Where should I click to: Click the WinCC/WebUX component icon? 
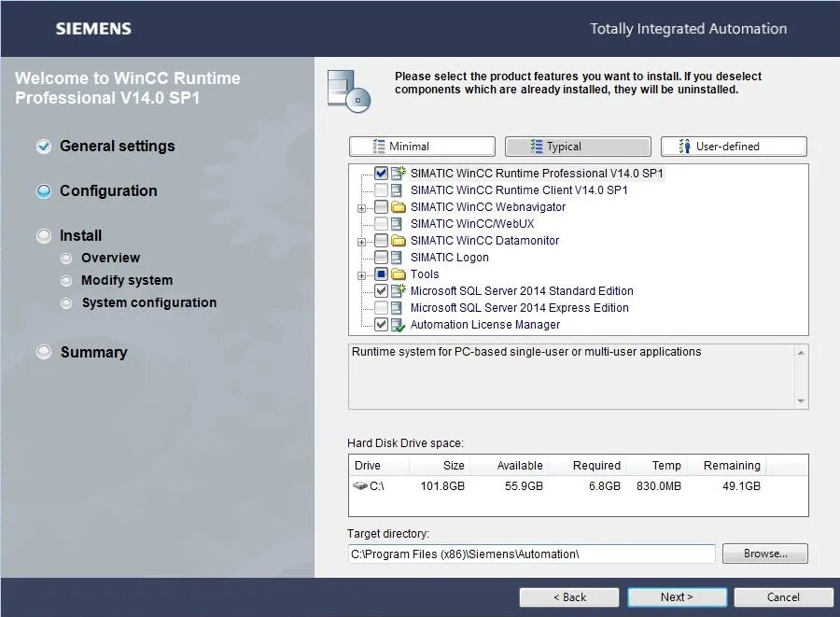397,224
